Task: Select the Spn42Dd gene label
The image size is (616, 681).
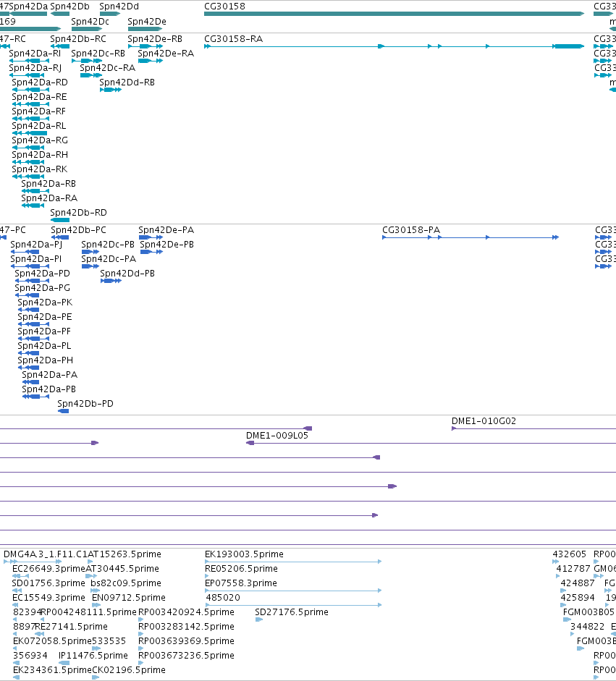Action: (x=119, y=6)
